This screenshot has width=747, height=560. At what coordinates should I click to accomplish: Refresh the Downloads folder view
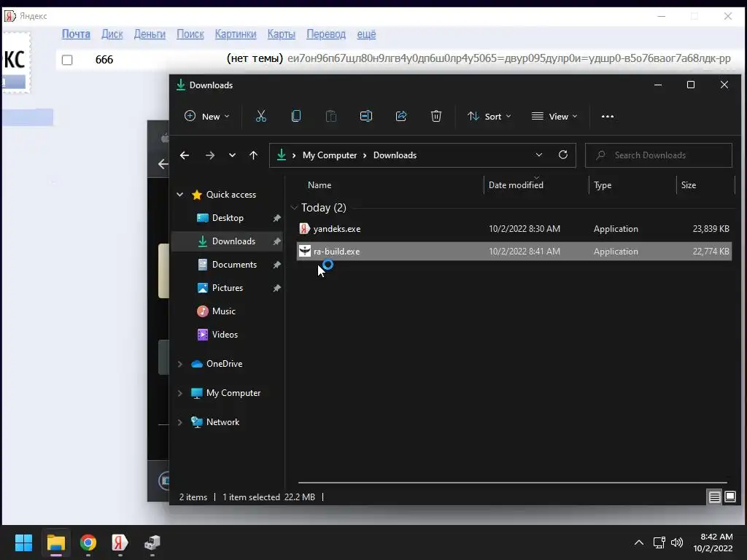563,155
